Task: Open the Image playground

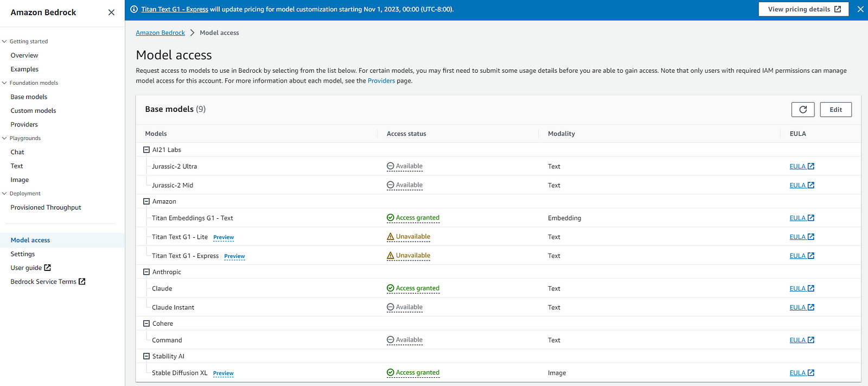Action: [x=20, y=180]
